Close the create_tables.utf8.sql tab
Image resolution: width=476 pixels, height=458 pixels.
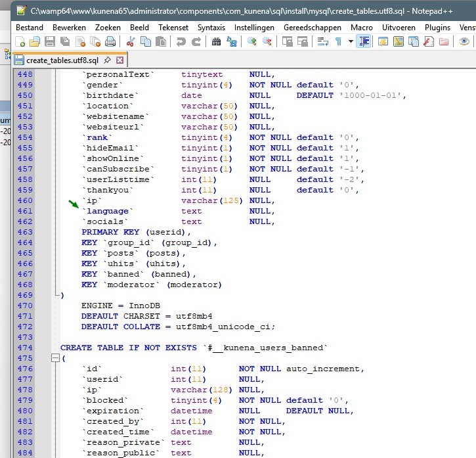coord(119,60)
